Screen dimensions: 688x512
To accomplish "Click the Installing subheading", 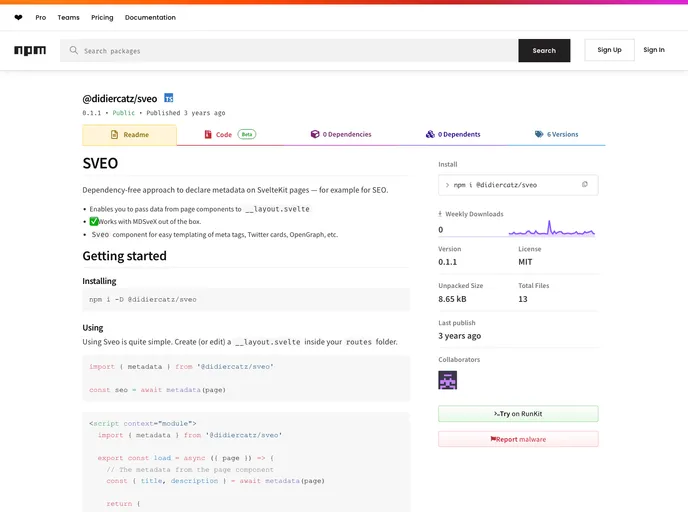I will tap(99, 281).
